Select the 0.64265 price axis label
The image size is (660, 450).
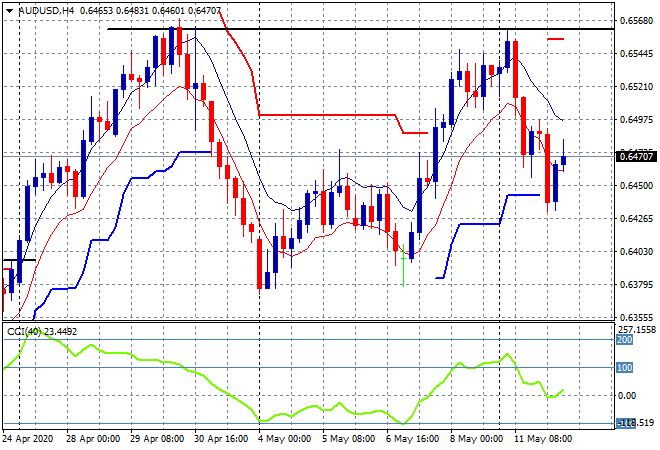[x=636, y=218]
